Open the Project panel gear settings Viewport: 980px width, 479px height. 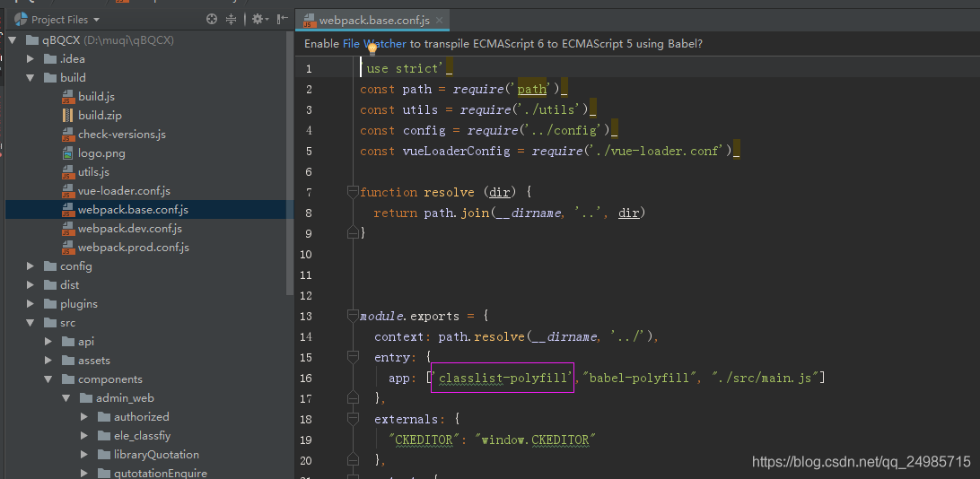point(258,19)
